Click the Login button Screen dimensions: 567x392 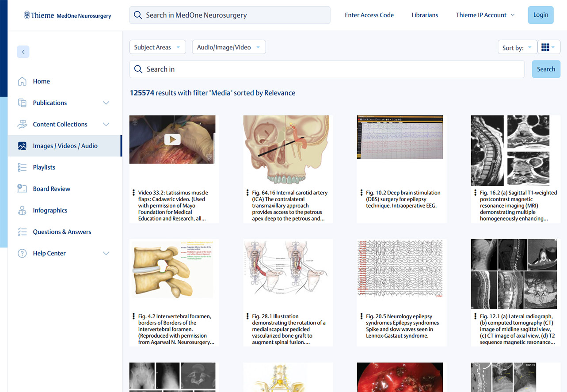540,15
